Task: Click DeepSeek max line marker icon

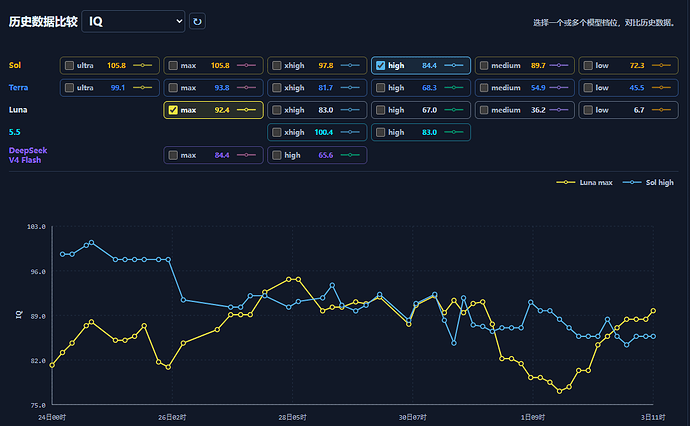Action: (x=246, y=155)
